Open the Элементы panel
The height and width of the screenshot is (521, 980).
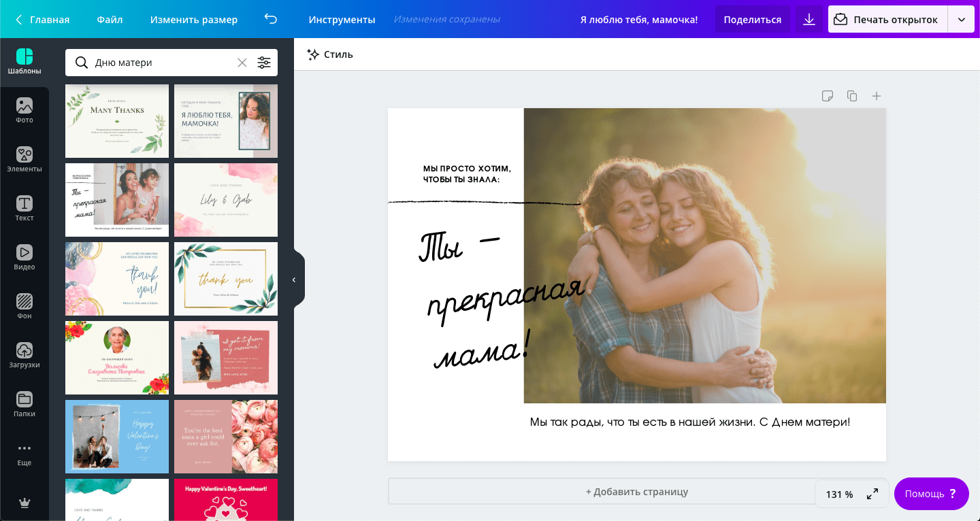(24, 159)
